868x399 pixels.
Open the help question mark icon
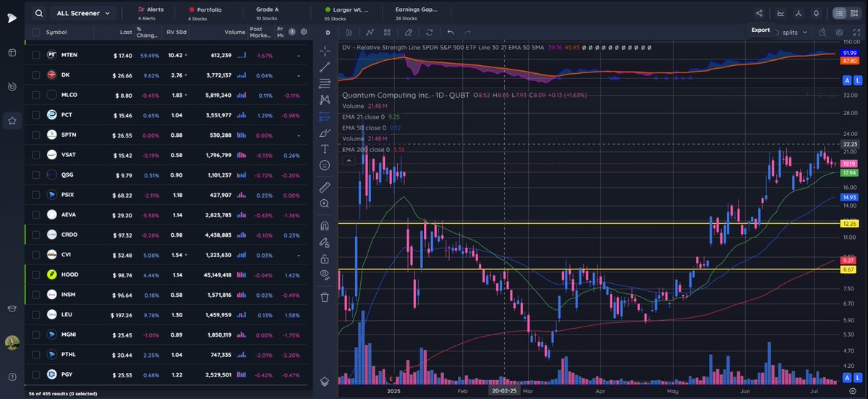[12, 377]
